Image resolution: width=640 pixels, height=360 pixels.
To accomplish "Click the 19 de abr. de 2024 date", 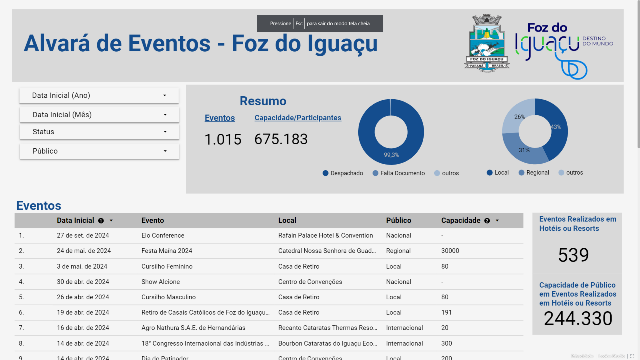I will click(x=83, y=313).
